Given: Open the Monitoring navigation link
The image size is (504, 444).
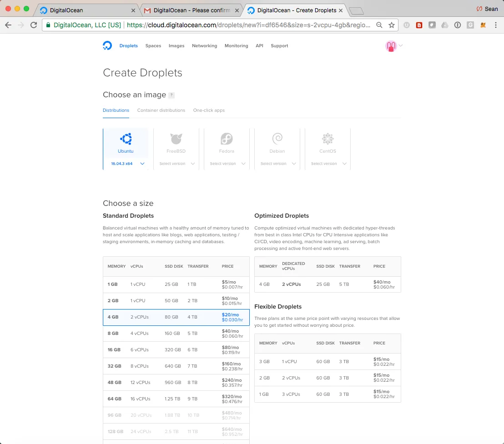Looking at the screenshot, I should point(236,45).
